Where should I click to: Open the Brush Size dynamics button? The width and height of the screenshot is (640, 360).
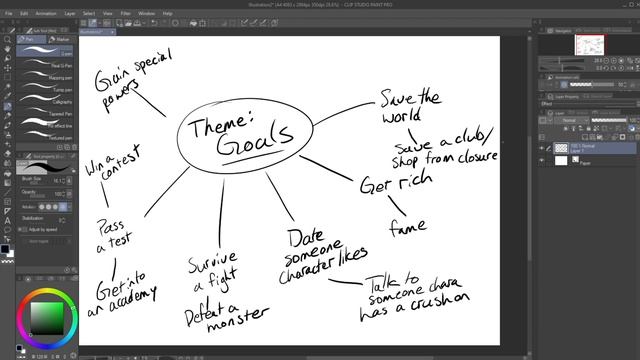click(69, 180)
